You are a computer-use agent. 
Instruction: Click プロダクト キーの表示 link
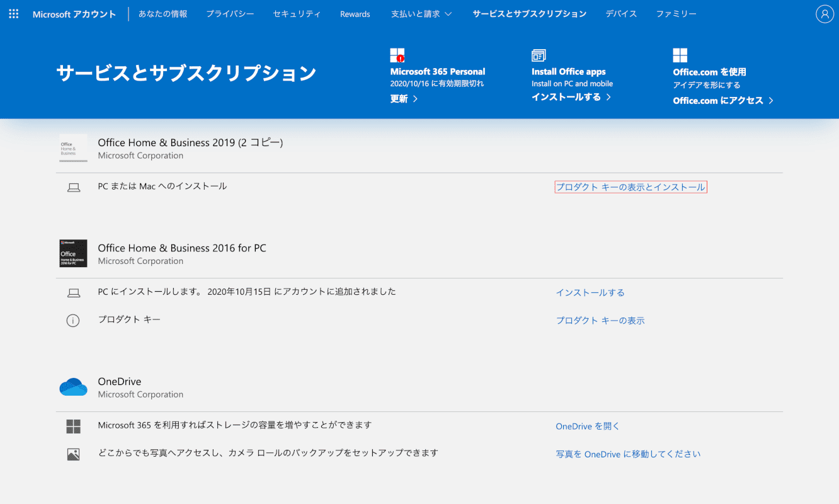click(x=600, y=321)
